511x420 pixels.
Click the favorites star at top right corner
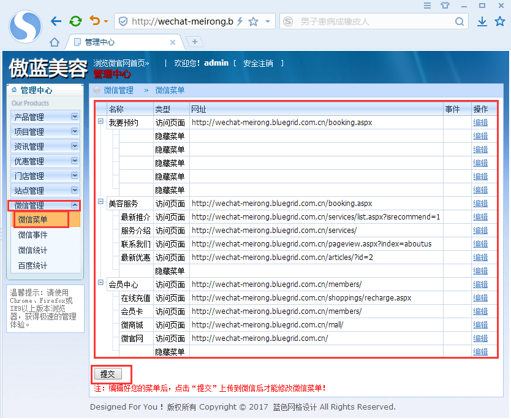[x=499, y=20]
